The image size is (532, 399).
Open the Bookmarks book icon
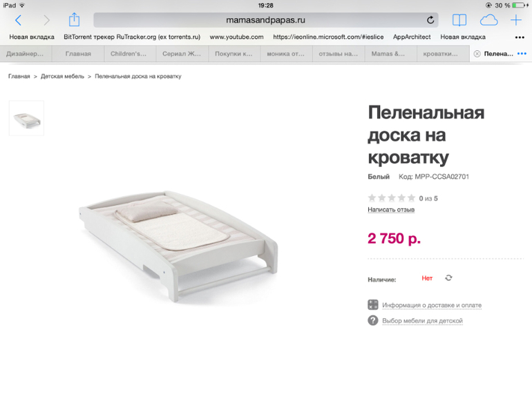pyautogui.click(x=459, y=20)
